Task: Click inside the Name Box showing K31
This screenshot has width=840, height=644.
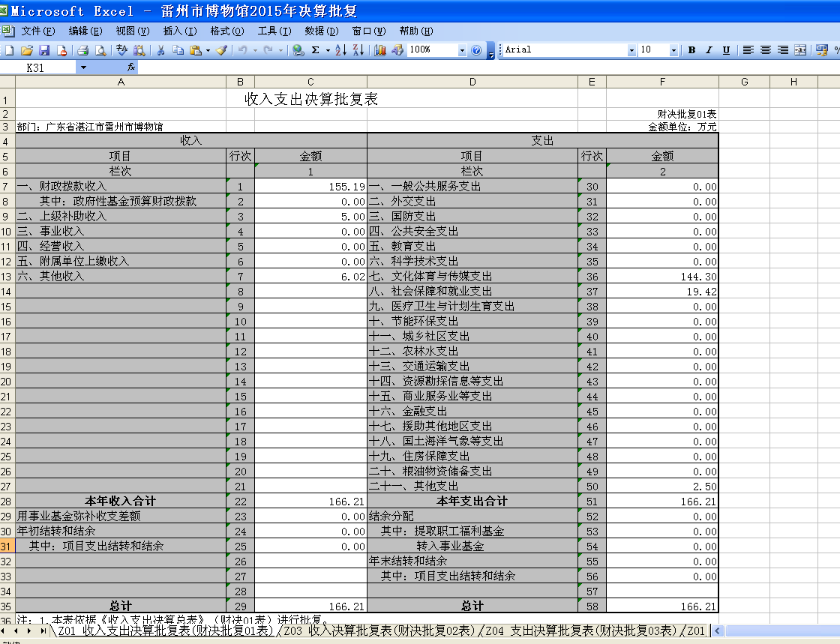Action: [37, 67]
